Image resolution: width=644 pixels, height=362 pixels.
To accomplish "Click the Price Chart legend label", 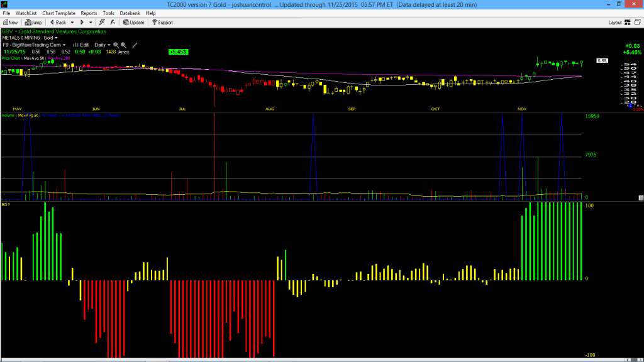I will pos(11,58).
